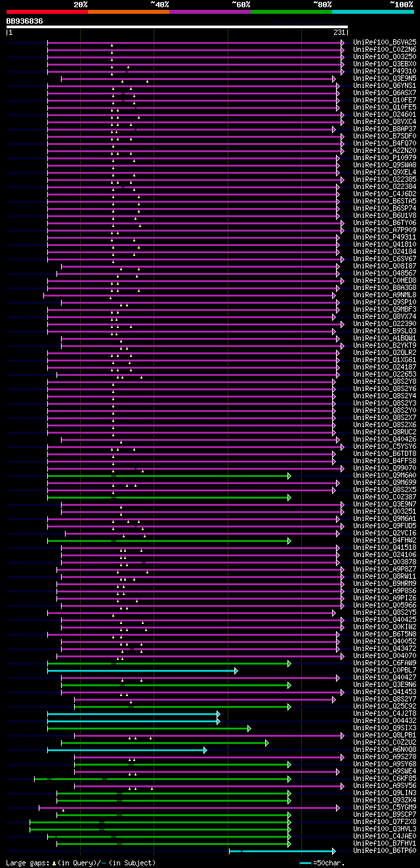The height and width of the screenshot is (868, 420).
Task: Click the green ~80% legend segment
Action: pyautogui.click(x=291, y=12)
